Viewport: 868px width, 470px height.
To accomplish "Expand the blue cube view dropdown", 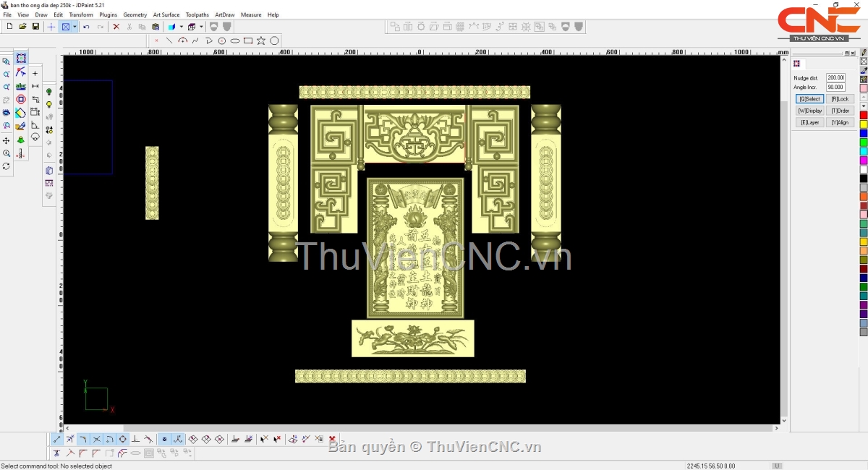I will [181, 27].
